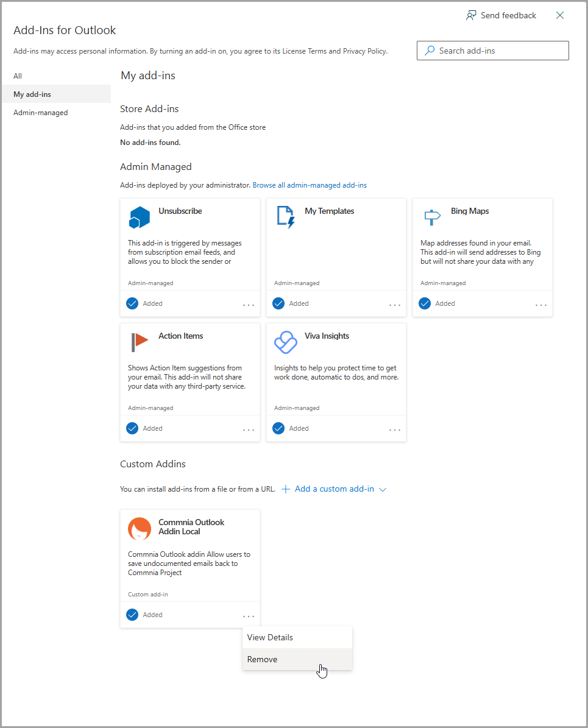This screenshot has width=588, height=728.
Task: Click the My Templates document icon
Action: 286,217
